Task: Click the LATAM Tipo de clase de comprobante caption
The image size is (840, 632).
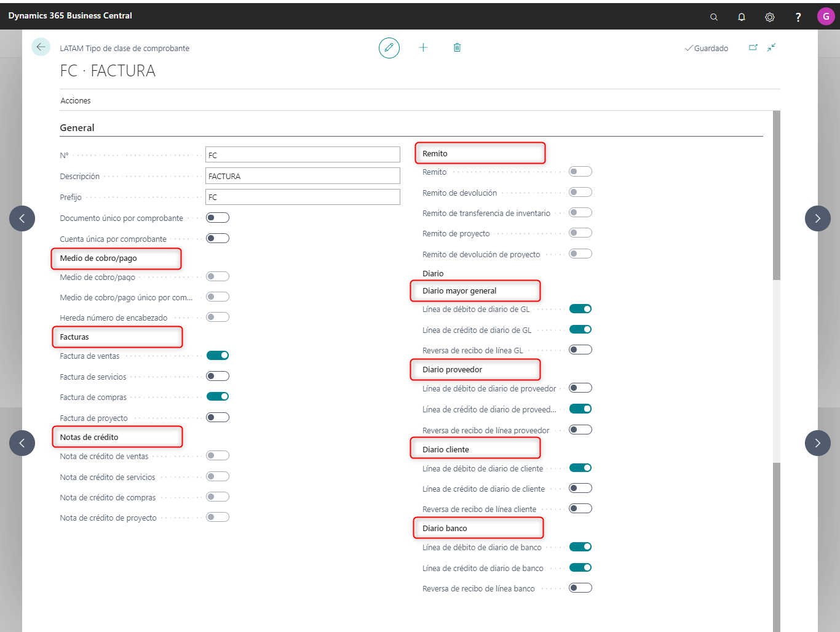Action: pyautogui.click(x=124, y=48)
